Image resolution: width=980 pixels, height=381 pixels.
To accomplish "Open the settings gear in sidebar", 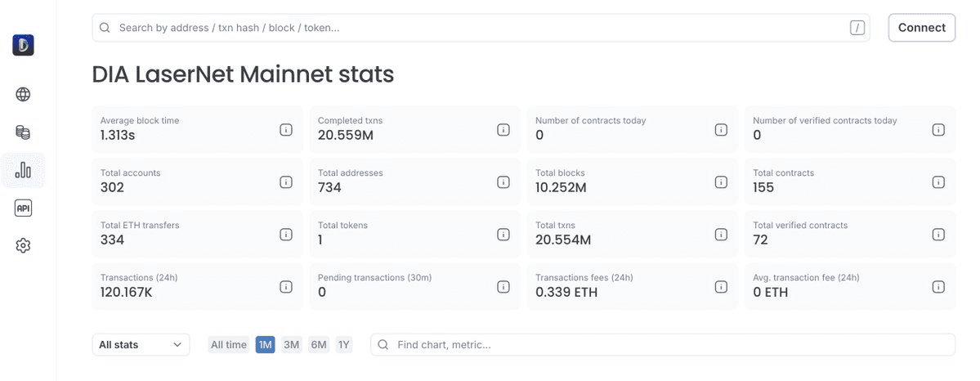I will point(23,245).
